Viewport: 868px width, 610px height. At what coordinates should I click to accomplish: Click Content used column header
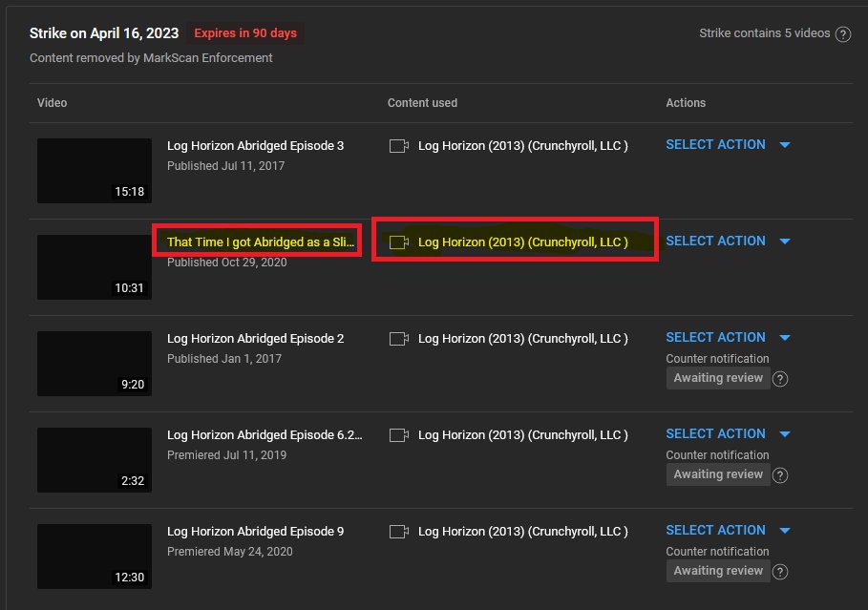tap(422, 103)
